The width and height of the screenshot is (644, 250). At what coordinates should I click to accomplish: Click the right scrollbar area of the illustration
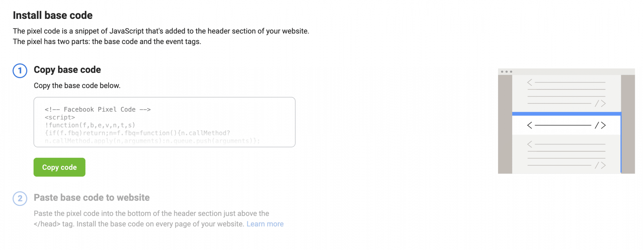pyautogui.click(x=628, y=123)
